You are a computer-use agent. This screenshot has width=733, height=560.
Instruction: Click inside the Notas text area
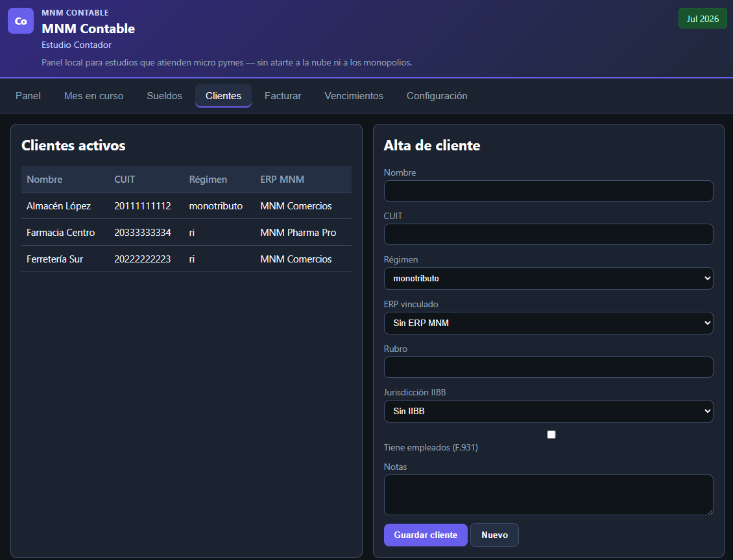pyautogui.click(x=548, y=495)
